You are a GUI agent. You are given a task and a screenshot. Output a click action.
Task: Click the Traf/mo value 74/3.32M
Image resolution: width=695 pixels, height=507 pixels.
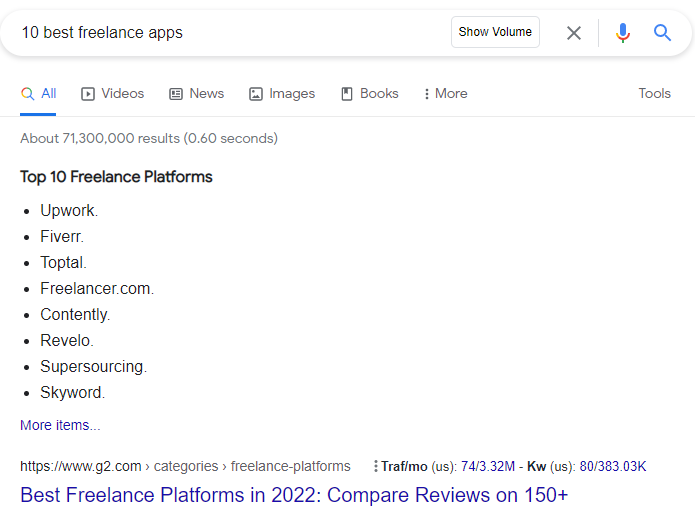click(488, 466)
